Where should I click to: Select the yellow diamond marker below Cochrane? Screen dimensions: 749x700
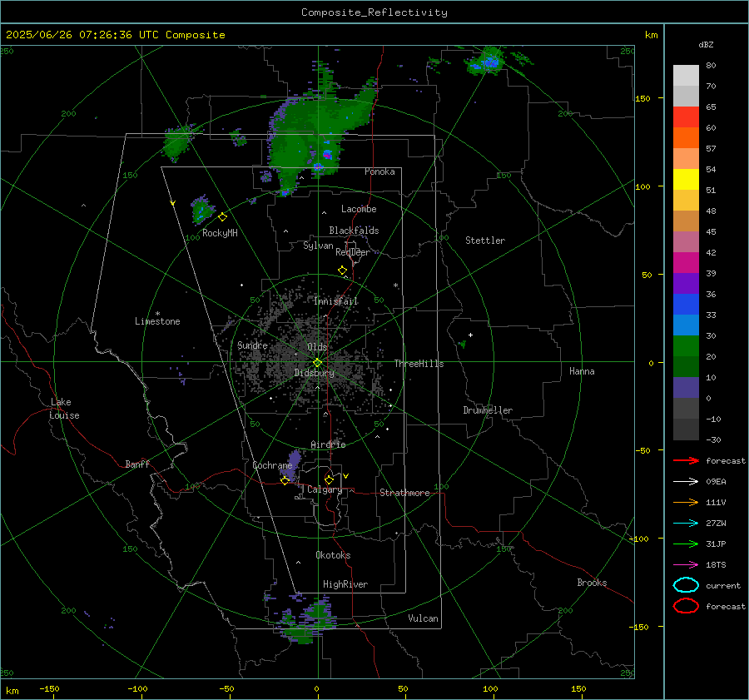pyautogui.click(x=285, y=480)
